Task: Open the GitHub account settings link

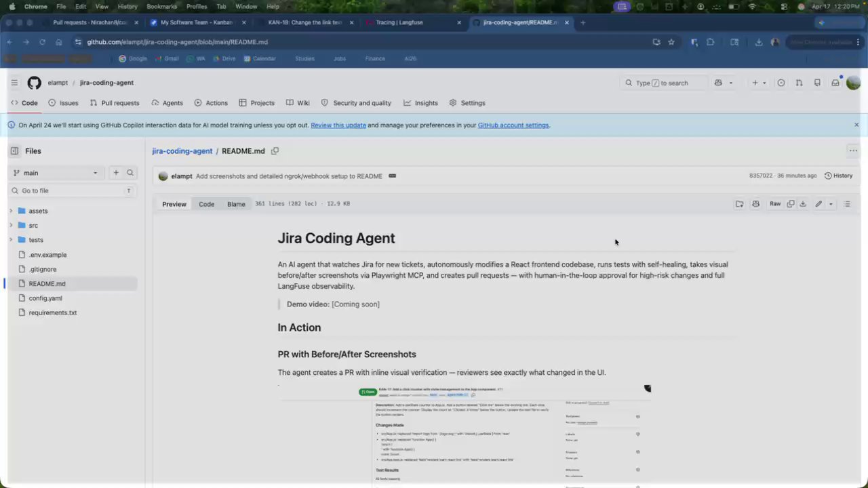Action: click(x=513, y=125)
